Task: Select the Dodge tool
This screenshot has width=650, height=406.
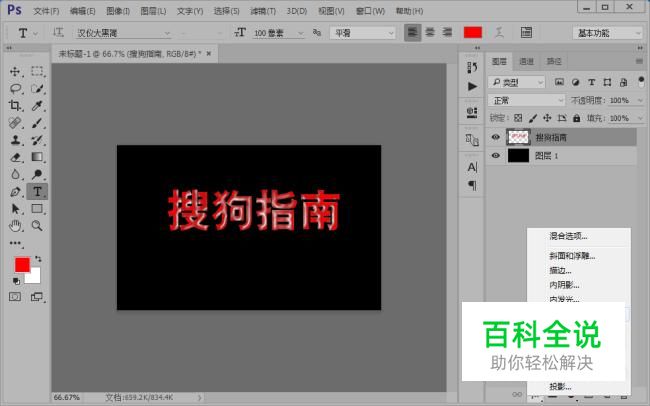Action: pyautogui.click(x=37, y=174)
